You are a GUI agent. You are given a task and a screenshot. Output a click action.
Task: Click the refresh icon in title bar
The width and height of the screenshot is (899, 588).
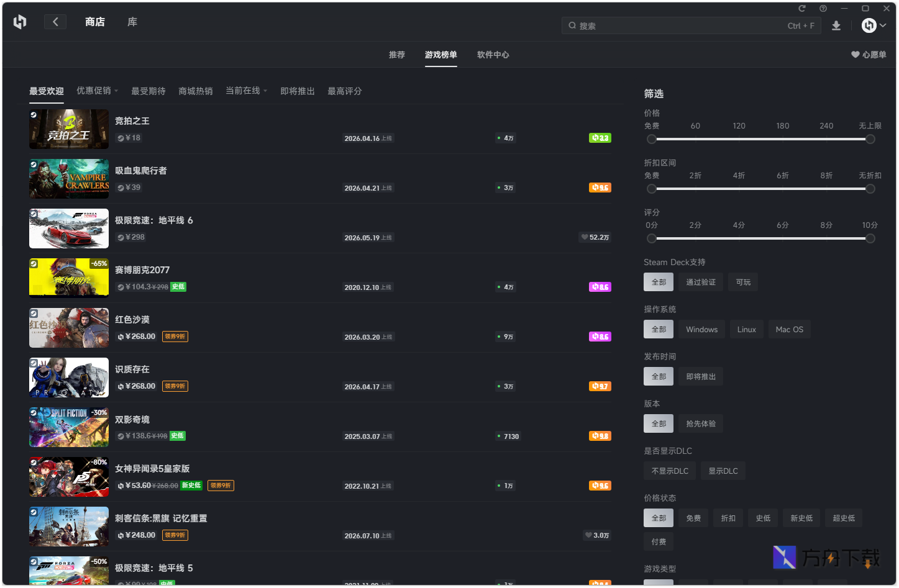pyautogui.click(x=801, y=9)
